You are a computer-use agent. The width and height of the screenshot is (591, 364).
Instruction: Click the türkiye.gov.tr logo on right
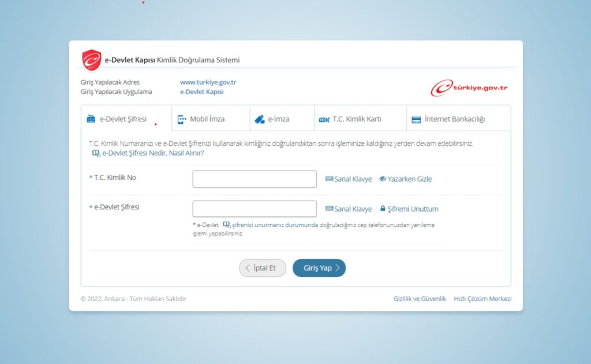click(469, 88)
